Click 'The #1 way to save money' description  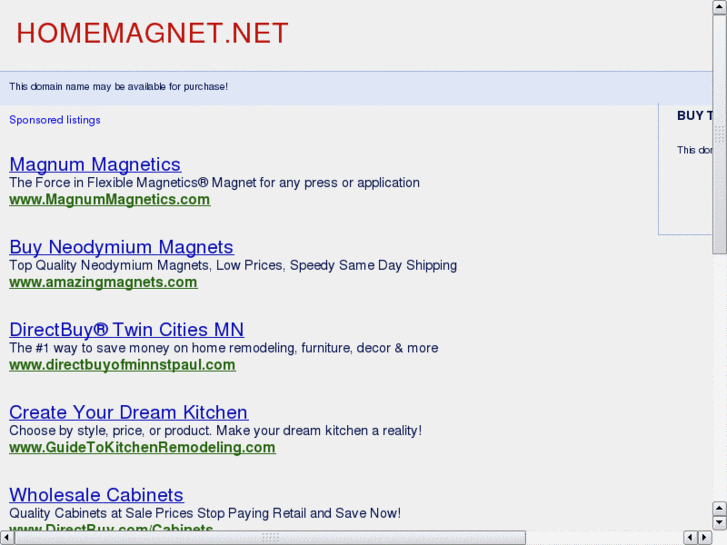point(223,348)
